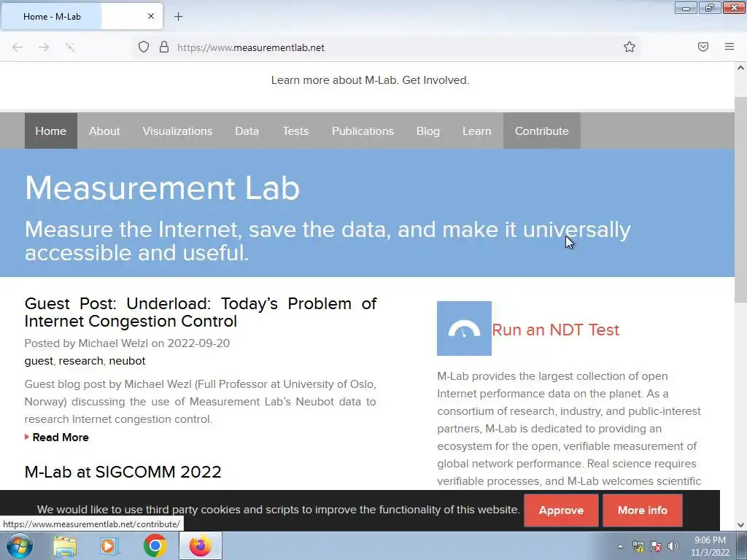Show hidden system tray icons

[x=620, y=546]
